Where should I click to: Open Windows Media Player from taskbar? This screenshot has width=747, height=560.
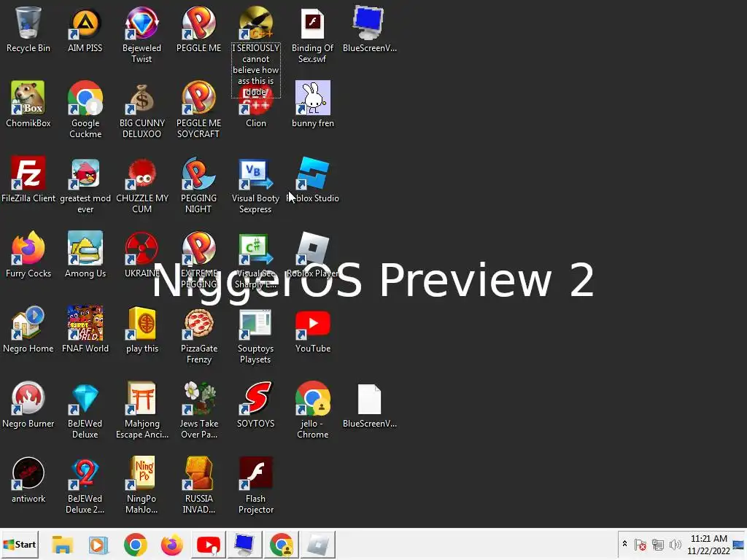click(x=98, y=545)
